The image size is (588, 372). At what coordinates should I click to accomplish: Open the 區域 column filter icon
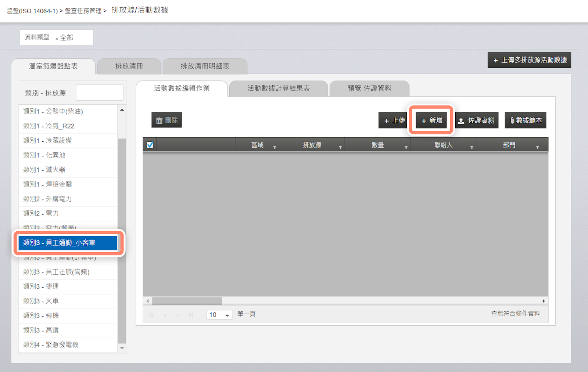pyautogui.click(x=275, y=148)
